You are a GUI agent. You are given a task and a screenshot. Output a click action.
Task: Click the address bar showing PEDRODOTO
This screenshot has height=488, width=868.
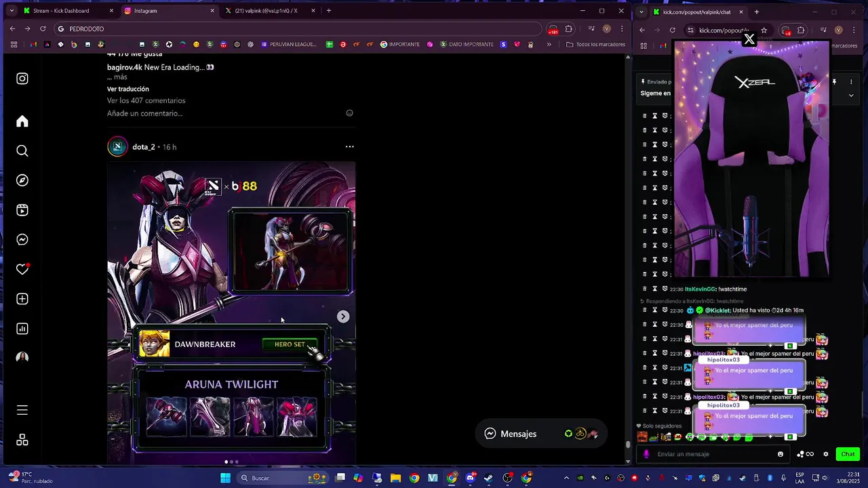[x=298, y=29]
